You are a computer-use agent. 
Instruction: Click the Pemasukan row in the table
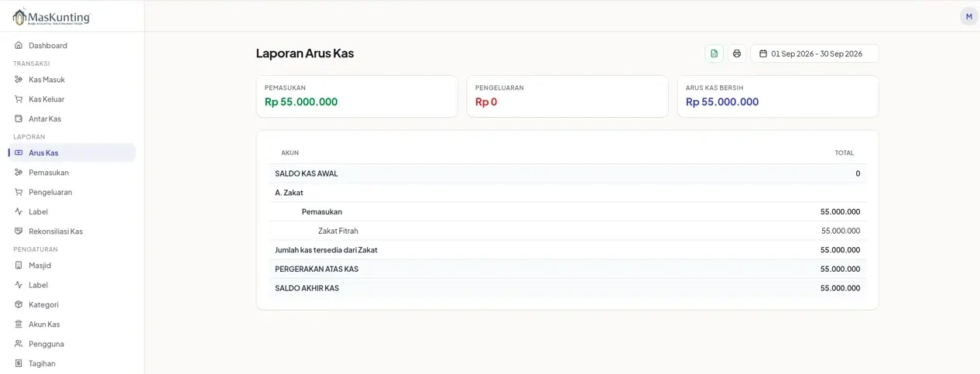567,211
